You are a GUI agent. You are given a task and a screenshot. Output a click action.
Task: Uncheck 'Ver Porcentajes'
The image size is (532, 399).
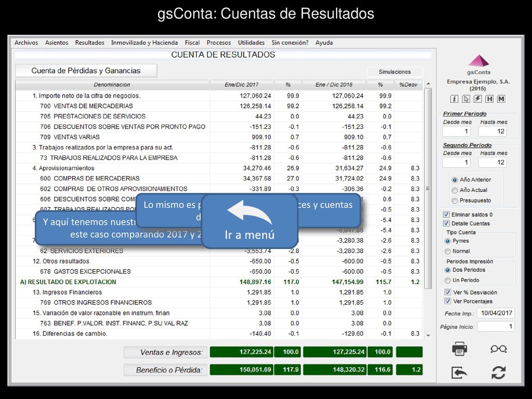[x=448, y=301]
